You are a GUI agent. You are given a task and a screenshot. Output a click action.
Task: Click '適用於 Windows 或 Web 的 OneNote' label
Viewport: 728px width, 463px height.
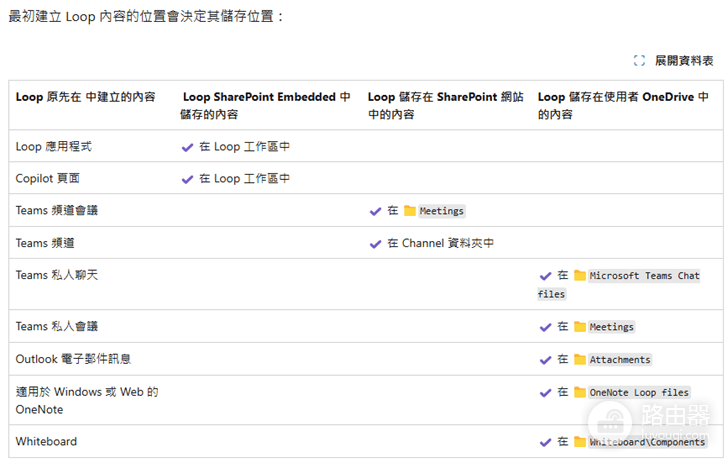(87, 401)
